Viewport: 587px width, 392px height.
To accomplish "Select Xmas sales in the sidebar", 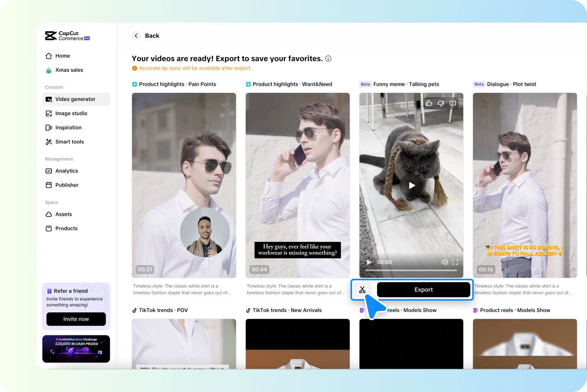I will (69, 70).
